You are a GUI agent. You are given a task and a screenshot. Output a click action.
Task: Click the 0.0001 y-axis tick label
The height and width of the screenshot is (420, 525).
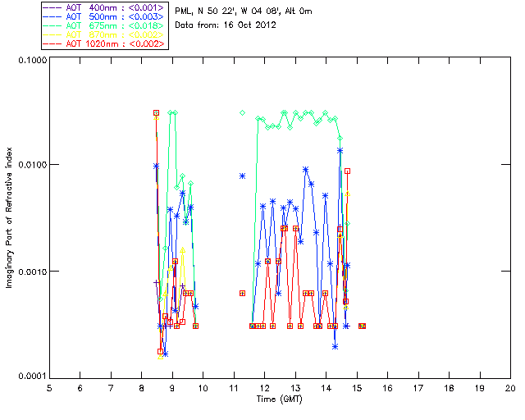[32, 377]
